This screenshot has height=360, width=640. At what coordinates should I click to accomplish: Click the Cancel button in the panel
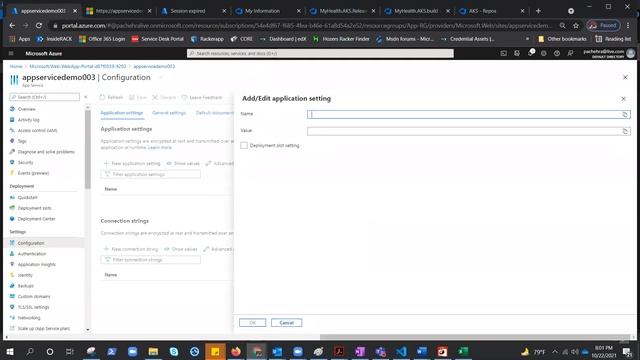(287, 323)
